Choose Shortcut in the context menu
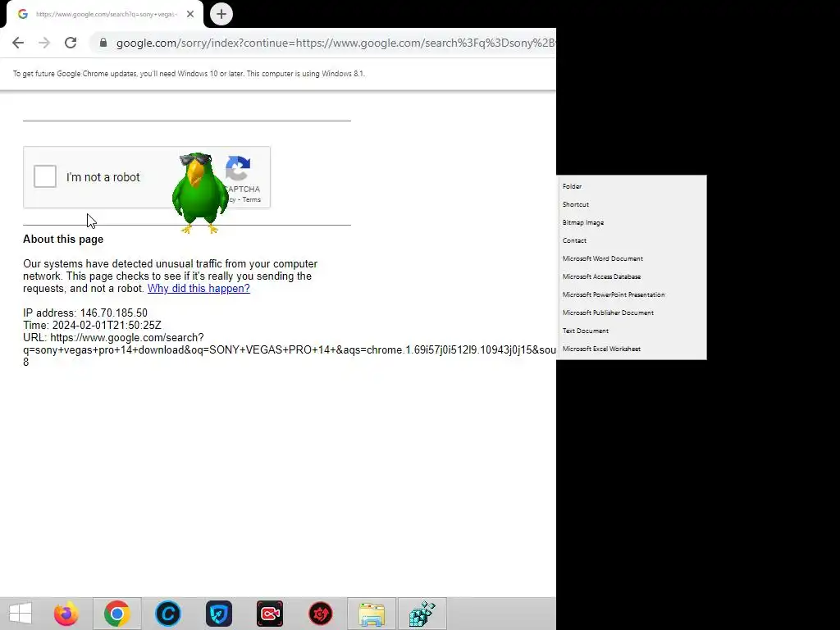The width and height of the screenshot is (840, 630). pos(632,204)
